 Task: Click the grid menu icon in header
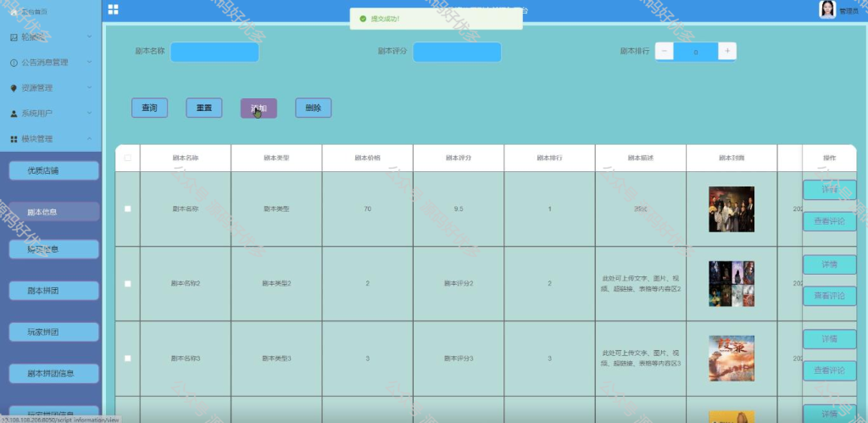pyautogui.click(x=113, y=9)
